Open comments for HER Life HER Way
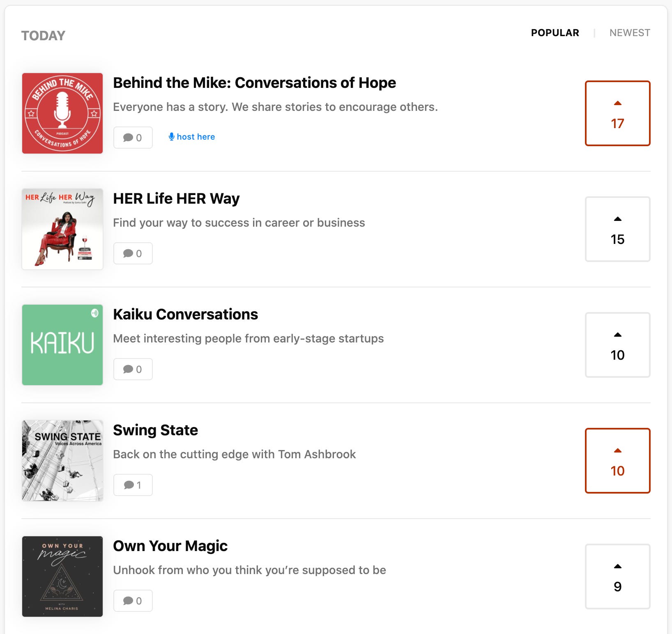The image size is (672, 634). [x=133, y=253]
